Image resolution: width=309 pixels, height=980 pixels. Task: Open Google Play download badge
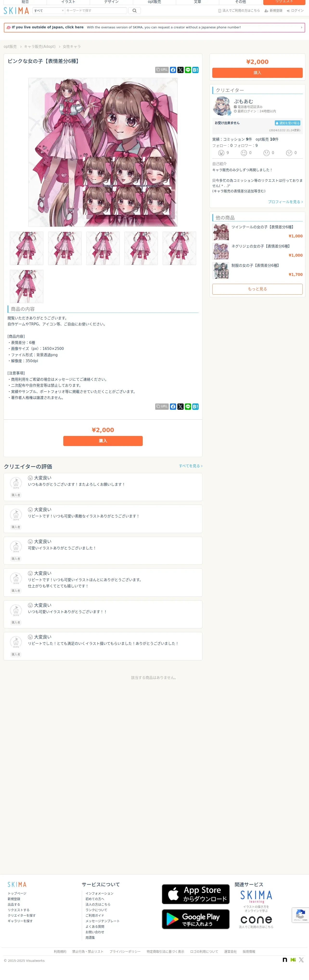pos(195,919)
